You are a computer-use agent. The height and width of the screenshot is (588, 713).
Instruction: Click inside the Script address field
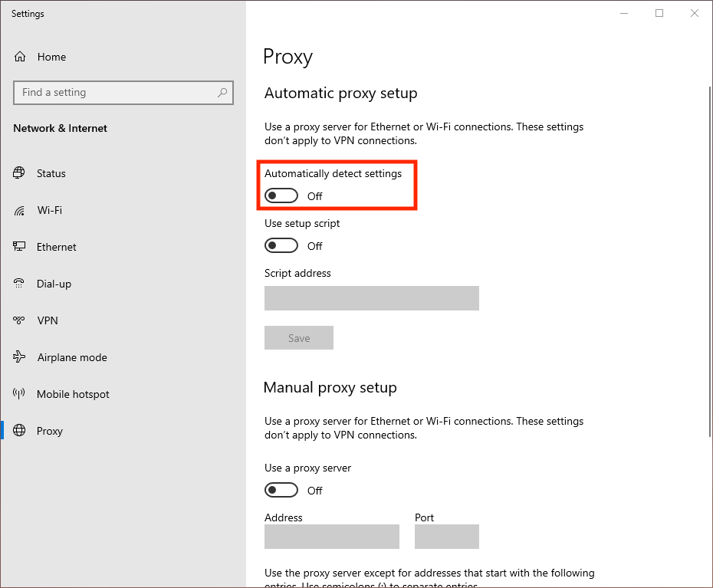coord(371,298)
